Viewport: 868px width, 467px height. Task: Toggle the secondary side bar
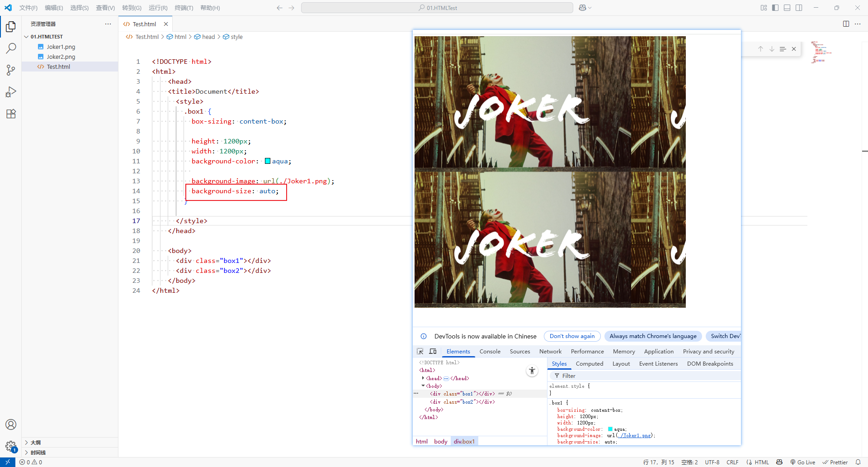799,8
